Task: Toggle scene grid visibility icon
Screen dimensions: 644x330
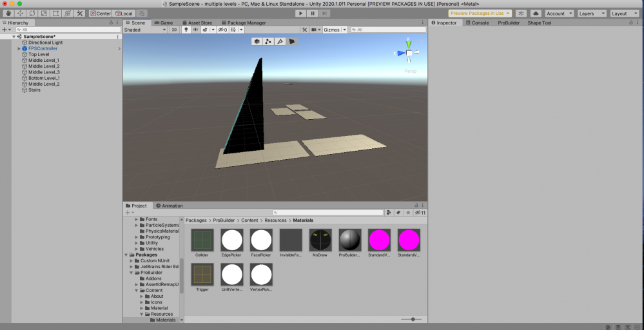Action: (233, 30)
